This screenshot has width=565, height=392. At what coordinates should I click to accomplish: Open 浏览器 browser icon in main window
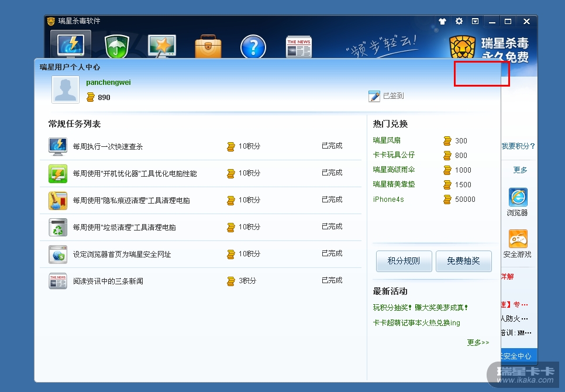[518, 197]
